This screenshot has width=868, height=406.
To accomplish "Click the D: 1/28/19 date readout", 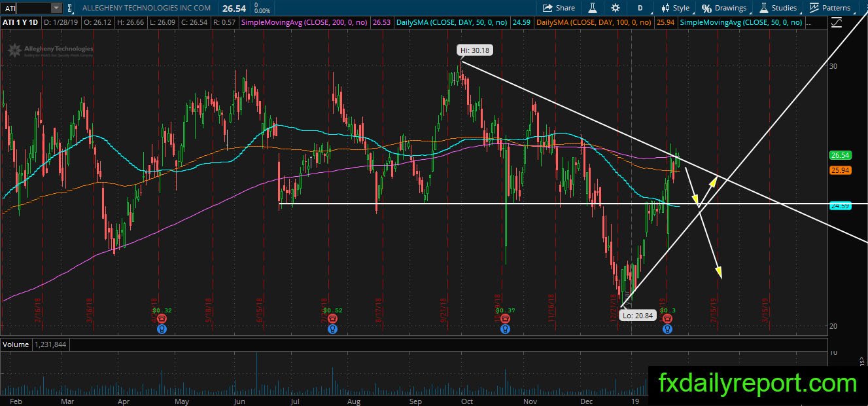I will pos(62,22).
